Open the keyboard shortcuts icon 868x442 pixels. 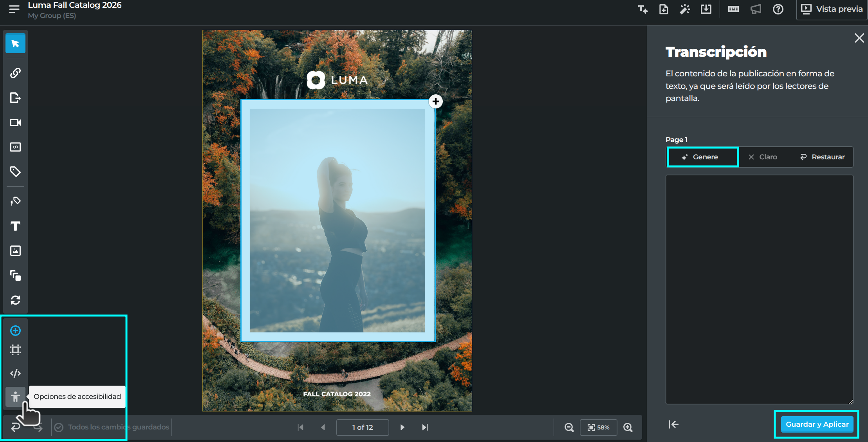tap(733, 9)
